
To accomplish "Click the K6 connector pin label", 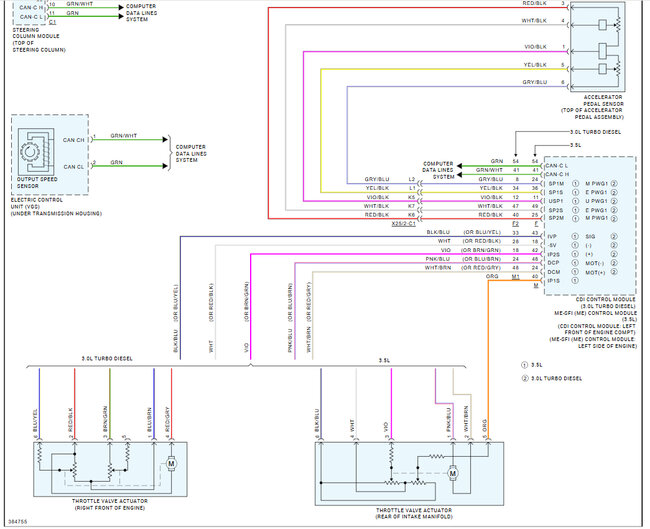I will pos(411,215).
